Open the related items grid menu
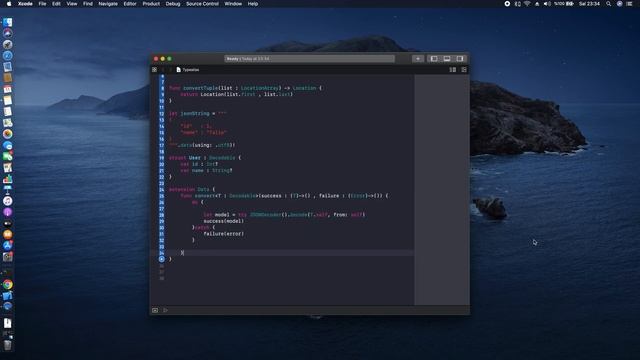This screenshot has width=640, height=360. [154, 70]
